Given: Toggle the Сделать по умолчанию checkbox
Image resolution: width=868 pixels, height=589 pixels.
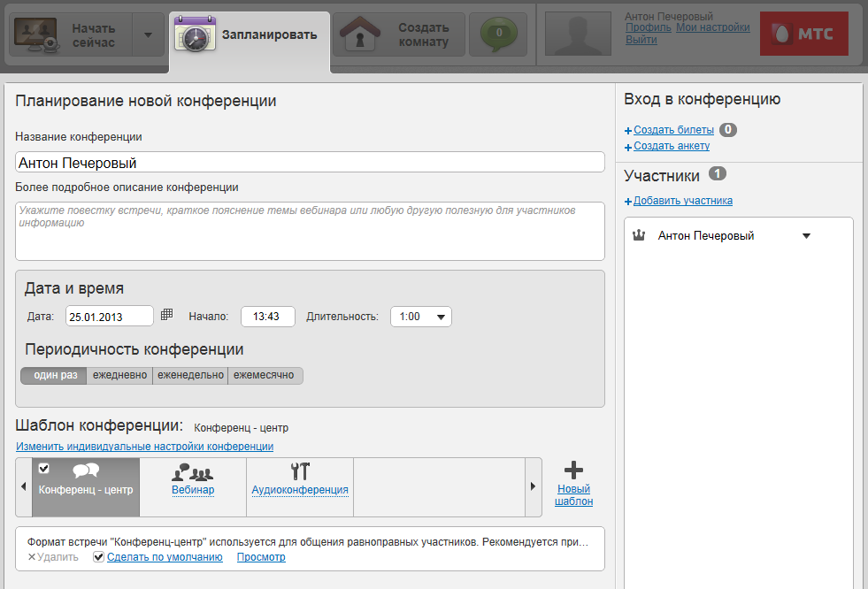Looking at the screenshot, I should point(98,557).
